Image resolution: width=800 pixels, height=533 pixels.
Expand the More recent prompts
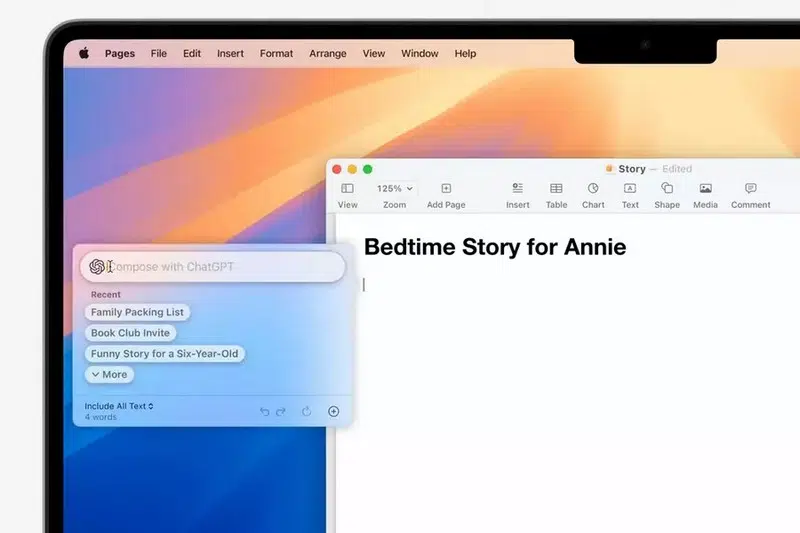click(x=109, y=375)
